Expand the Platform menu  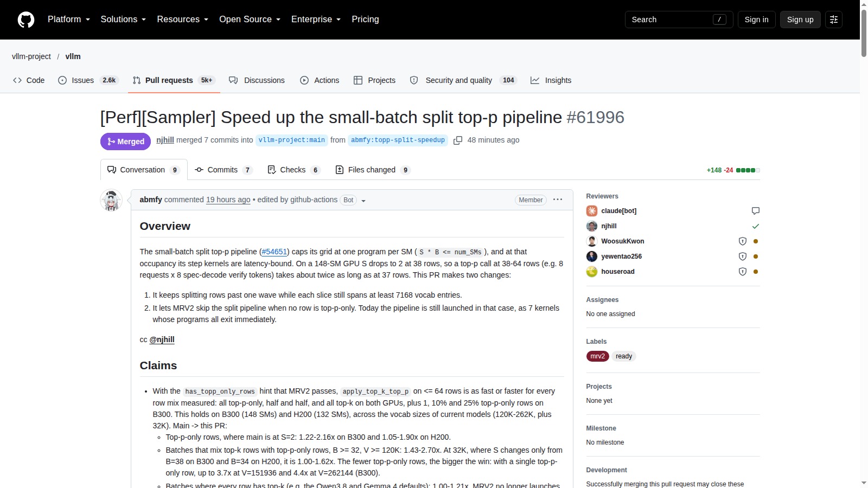69,20
